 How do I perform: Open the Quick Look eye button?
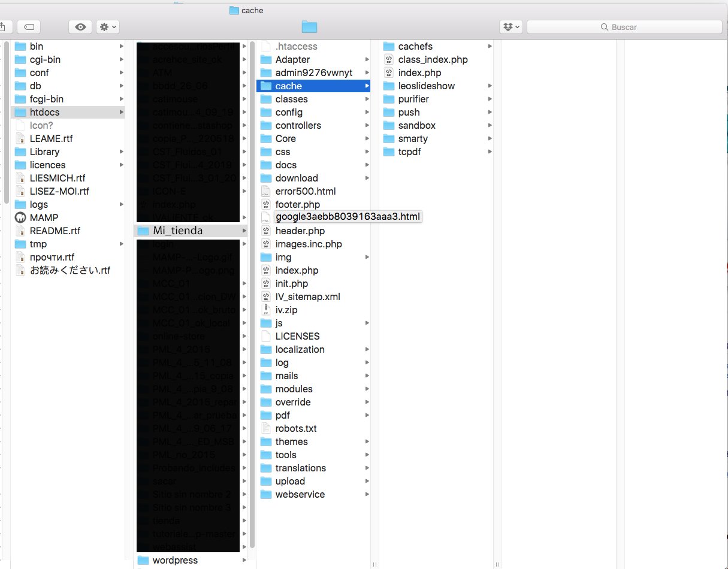(x=80, y=27)
